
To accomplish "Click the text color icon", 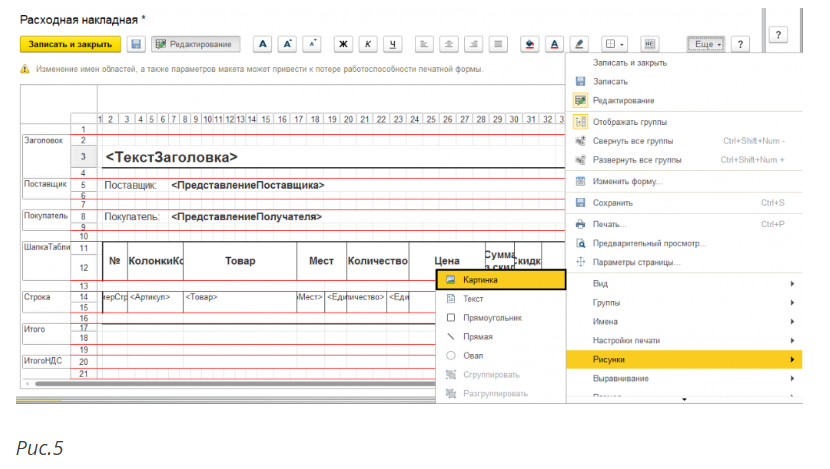I will tap(554, 45).
